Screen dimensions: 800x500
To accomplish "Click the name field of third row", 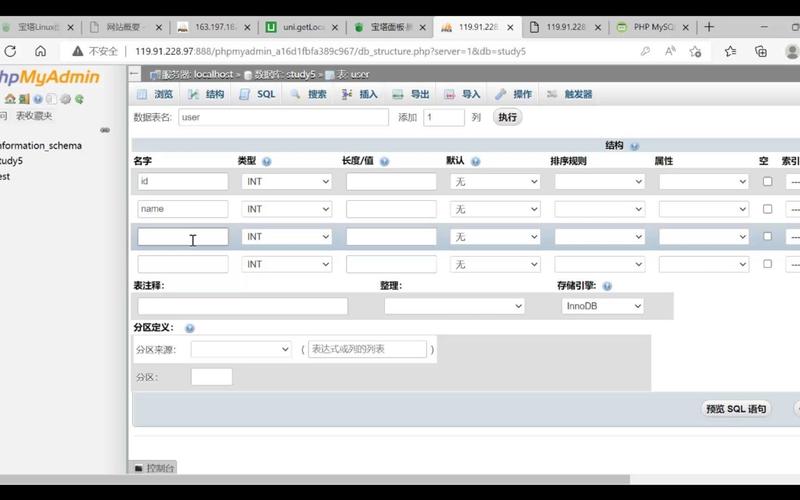I will 183,237.
